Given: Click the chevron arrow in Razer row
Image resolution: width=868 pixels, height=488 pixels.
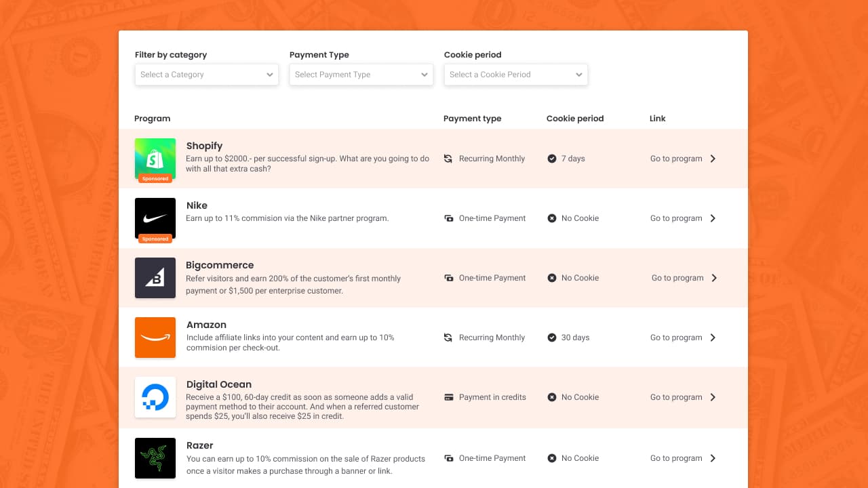Looking at the screenshot, I should click(713, 458).
